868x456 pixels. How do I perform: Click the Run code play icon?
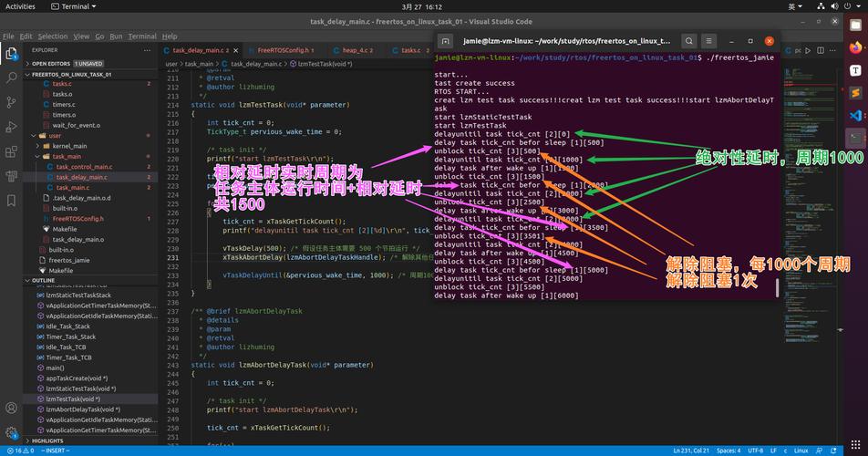click(x=808, y=50)
